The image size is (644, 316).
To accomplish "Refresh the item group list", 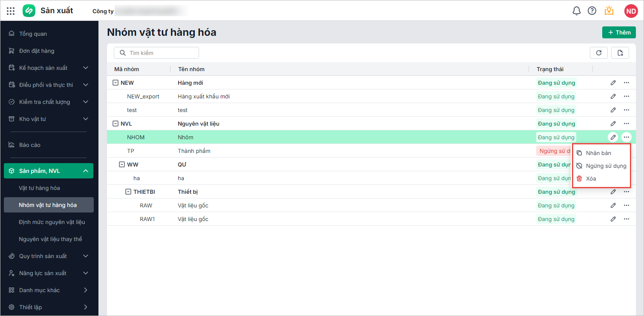I will 599,53.
